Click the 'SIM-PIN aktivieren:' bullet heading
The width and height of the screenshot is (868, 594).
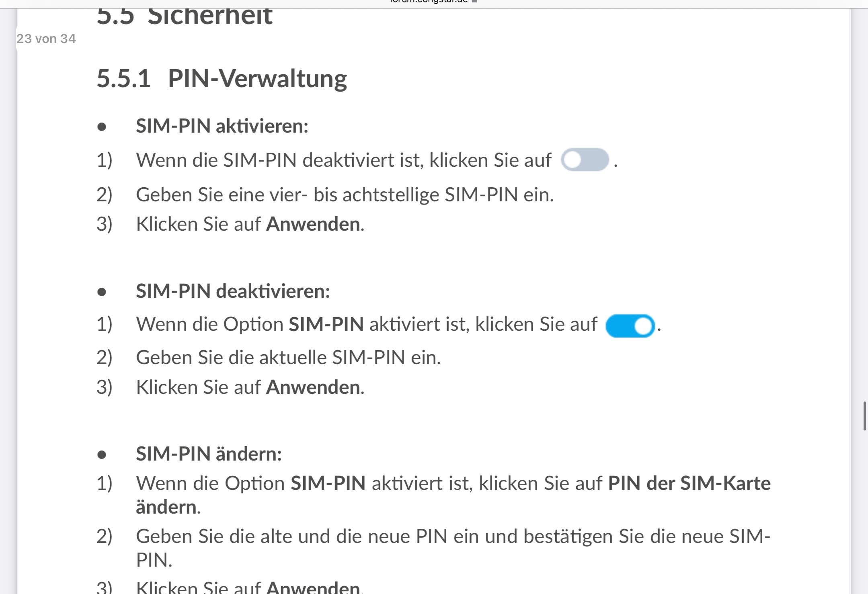(x=222, y=126)
